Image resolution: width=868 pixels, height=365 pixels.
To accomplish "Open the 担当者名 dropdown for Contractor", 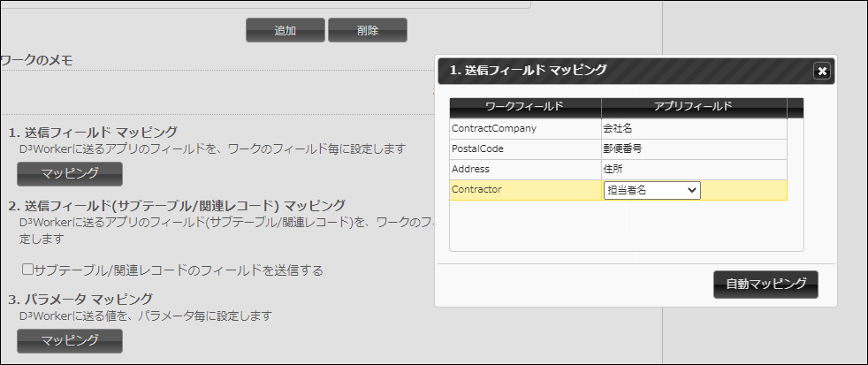I will click(652, 190).
